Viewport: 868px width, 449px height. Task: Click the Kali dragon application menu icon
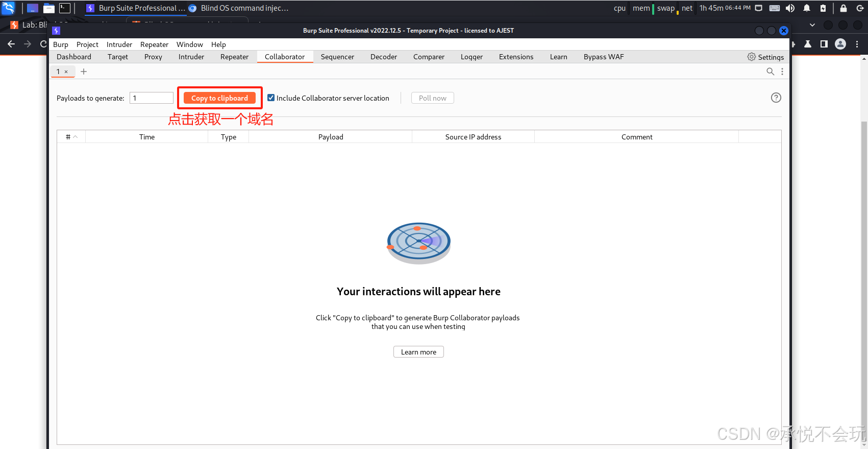pyautogui.click(x=8, y=8)
